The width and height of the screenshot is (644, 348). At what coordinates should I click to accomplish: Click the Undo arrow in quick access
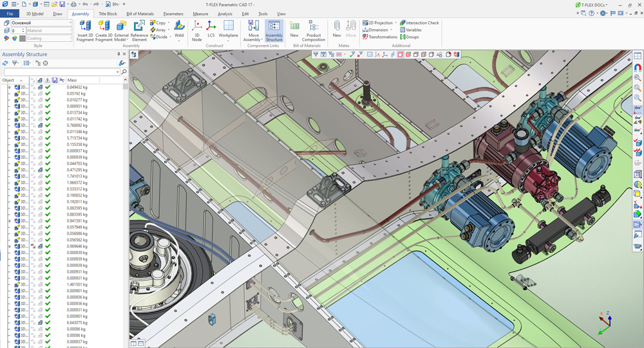pyautogui.click(x=84, y=4)
